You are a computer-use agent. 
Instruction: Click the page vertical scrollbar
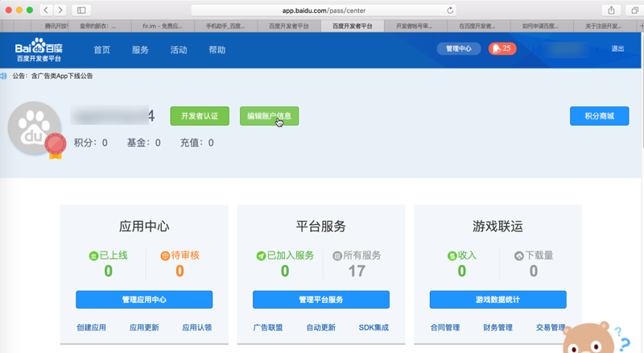point(642,90)
